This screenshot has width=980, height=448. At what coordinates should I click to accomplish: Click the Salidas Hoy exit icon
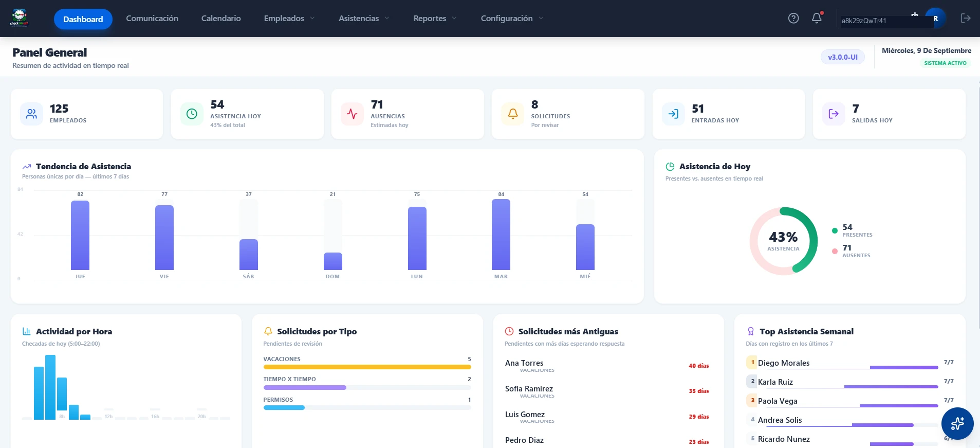tap(834, 114)
